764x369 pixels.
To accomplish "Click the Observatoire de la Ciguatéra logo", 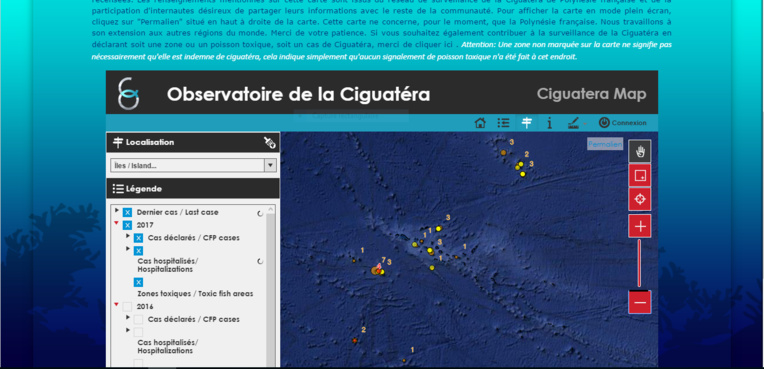I will click(129, 93).
